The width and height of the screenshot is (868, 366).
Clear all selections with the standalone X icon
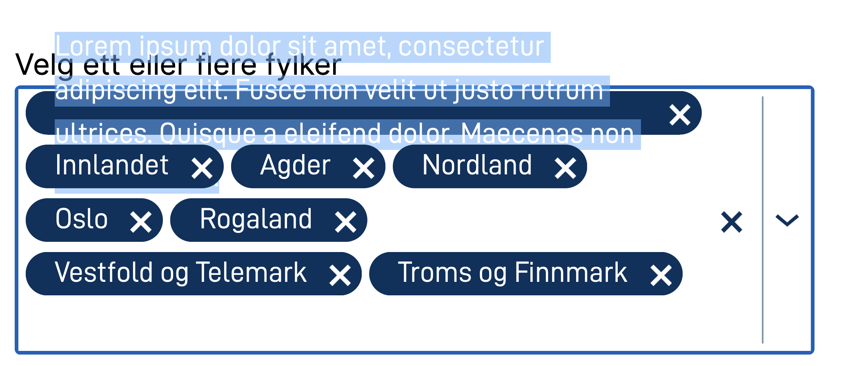[x=731, y=222]
